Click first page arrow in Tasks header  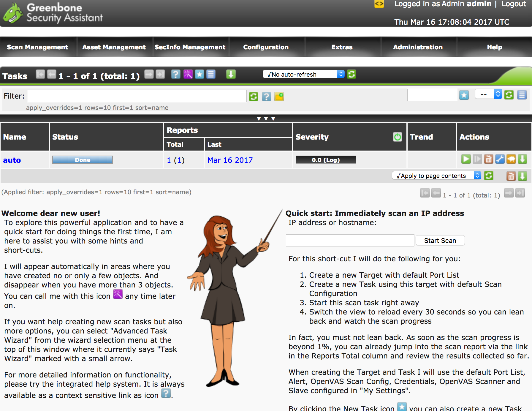pos(40,74)
